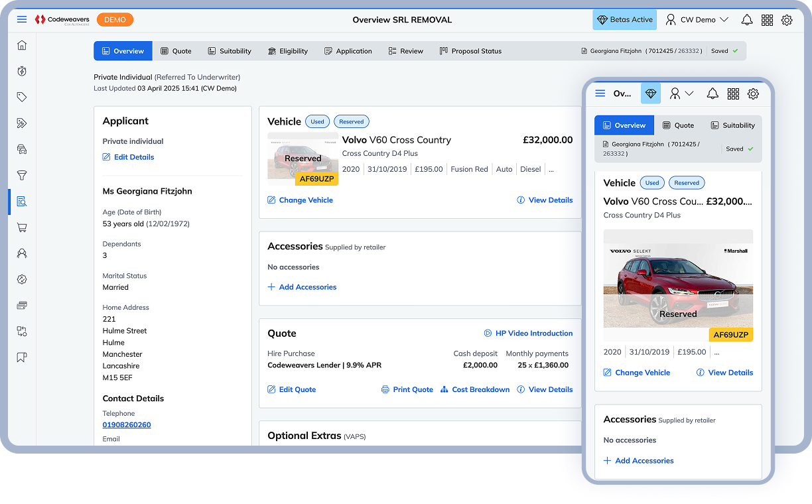Open the stopwatch icon in left sidebar

tap(22, 71)
